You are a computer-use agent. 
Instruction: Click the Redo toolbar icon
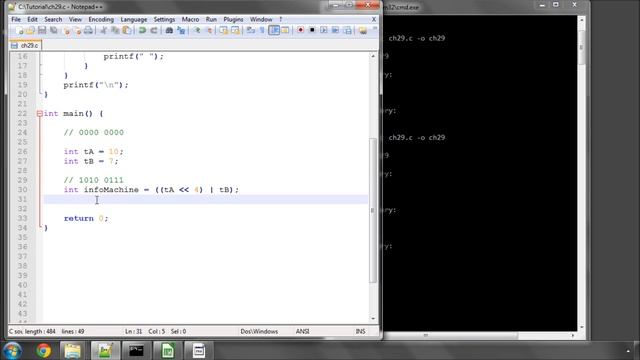click(153, 30)
